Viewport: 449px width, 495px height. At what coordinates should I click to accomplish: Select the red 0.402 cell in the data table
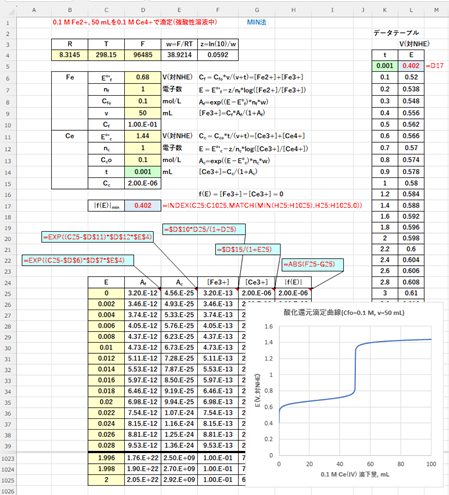point(411,66)
